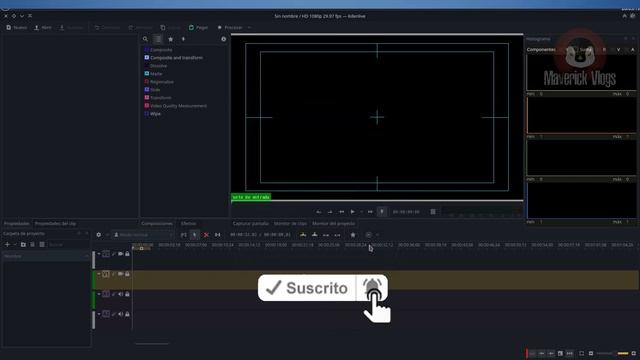Select the Monitor del proyecto tab
640x360 pixels.
pos(333,224)
